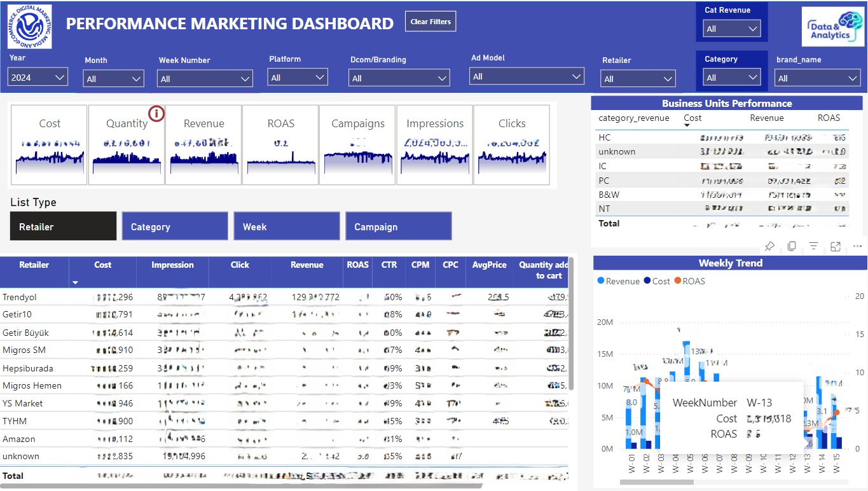Click the Quantity info icon
The width and height of the screenshot is (868, 491).
pos(156,113)
